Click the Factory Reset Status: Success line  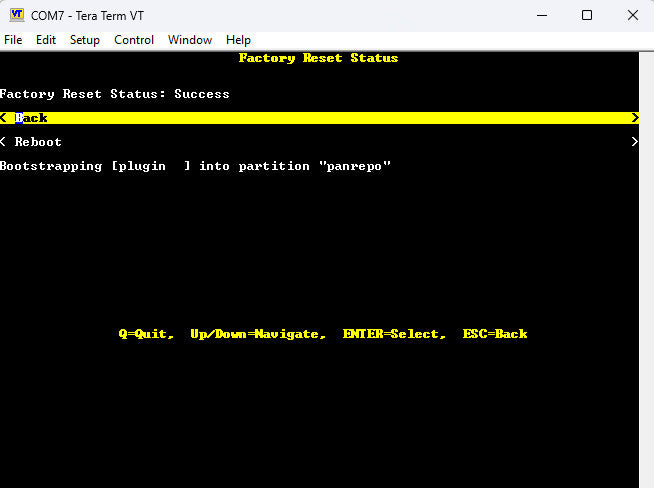(115, 94)
